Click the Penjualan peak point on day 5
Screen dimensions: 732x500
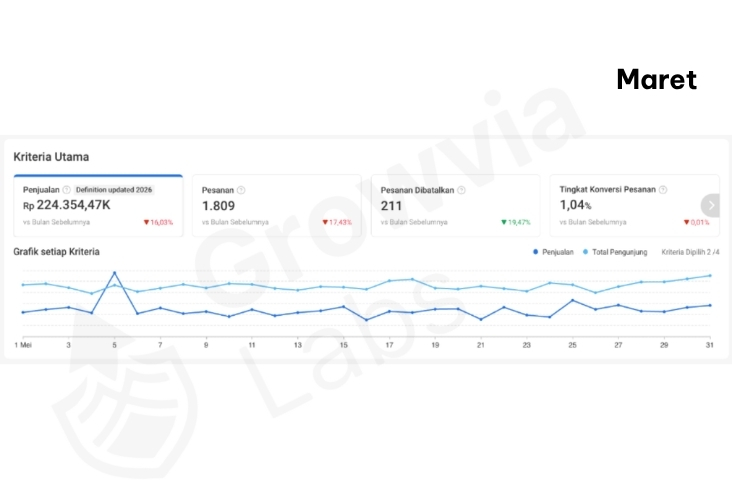(114, 273)
